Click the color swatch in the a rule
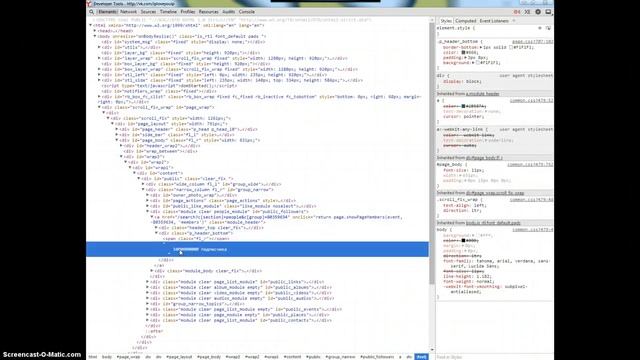Viewport: 640px width, 360px height. pyautogui.click(x=463, y=106)
